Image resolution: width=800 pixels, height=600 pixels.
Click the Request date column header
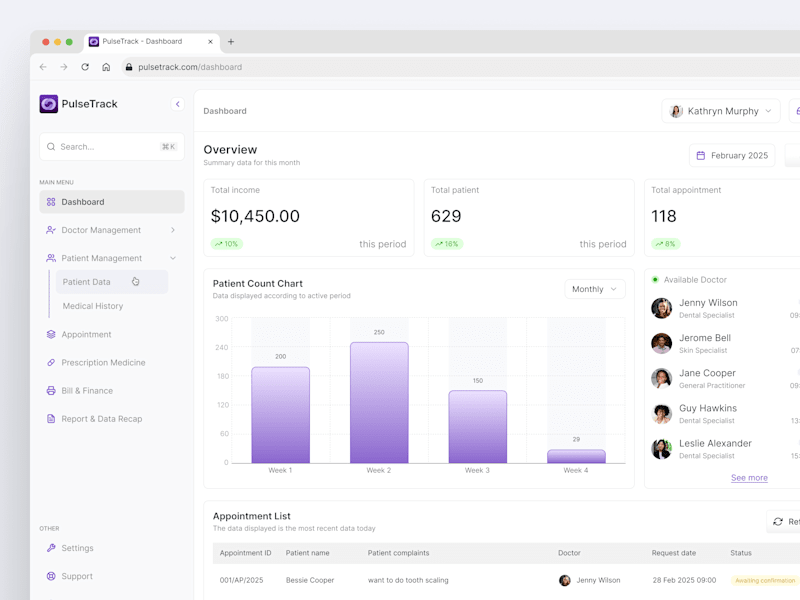[673, 553]
